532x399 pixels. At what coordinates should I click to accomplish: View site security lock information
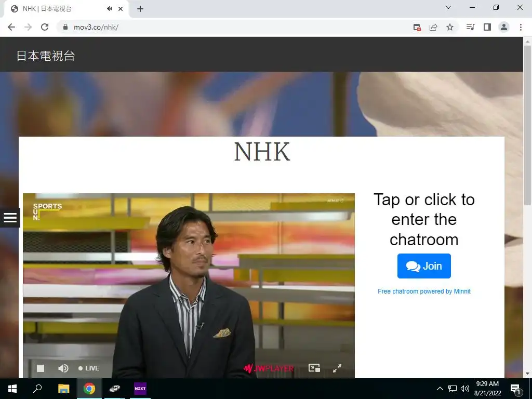point(65,27)
